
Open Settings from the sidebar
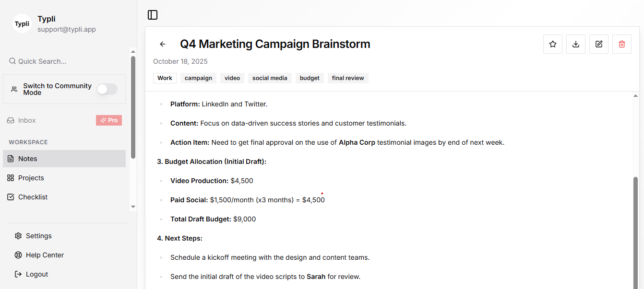coord(38,236)
